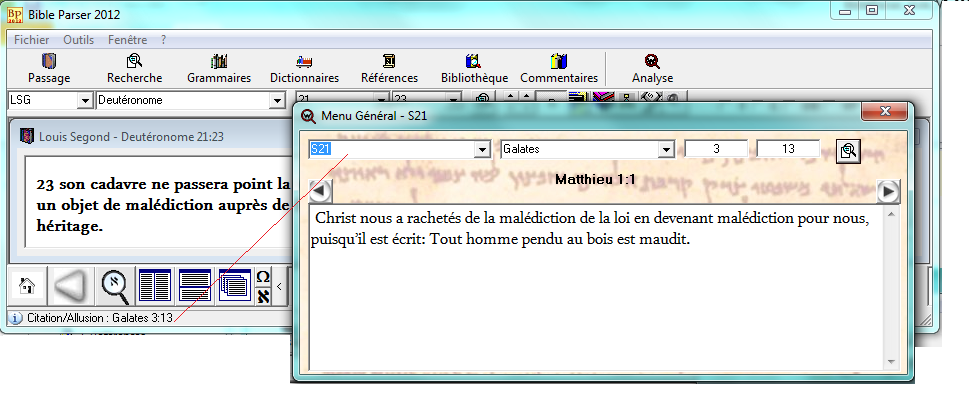Go to previous verse in Menu Général
Screen dimensions: 969x393
(319, 191)
